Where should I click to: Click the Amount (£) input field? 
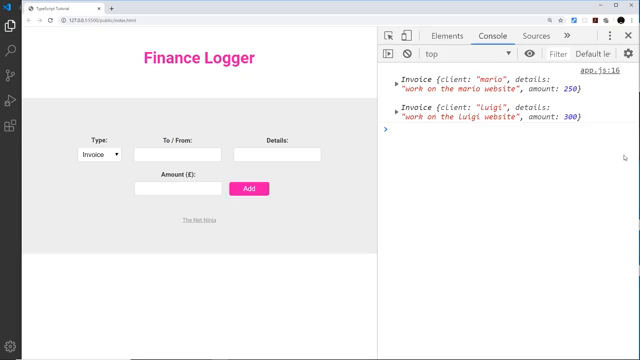coord(178,189)
